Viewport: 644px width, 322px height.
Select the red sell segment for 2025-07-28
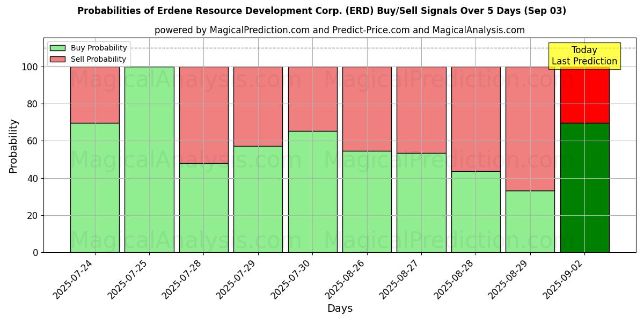click(x=203, y=115)
